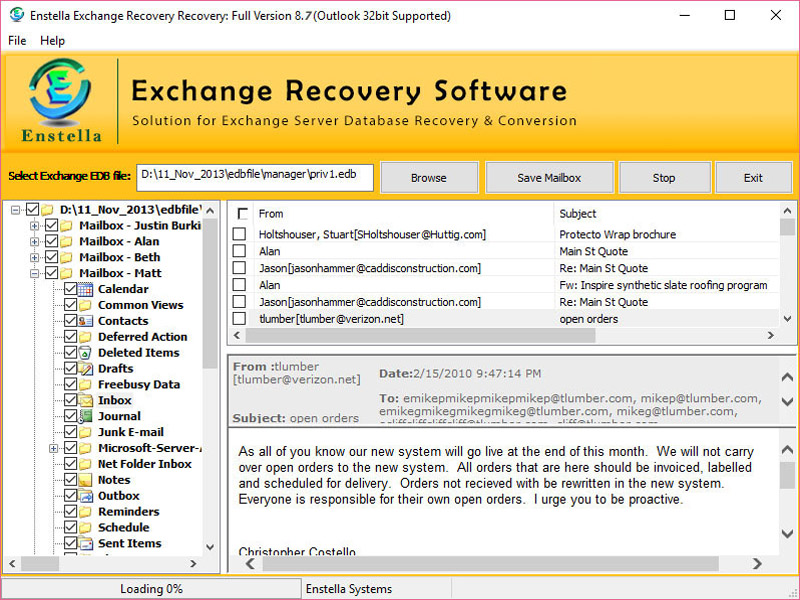Click the Loading 0% progress bar
The height and width of the screenshot is (600, 800).
click(x=150, y=588)
